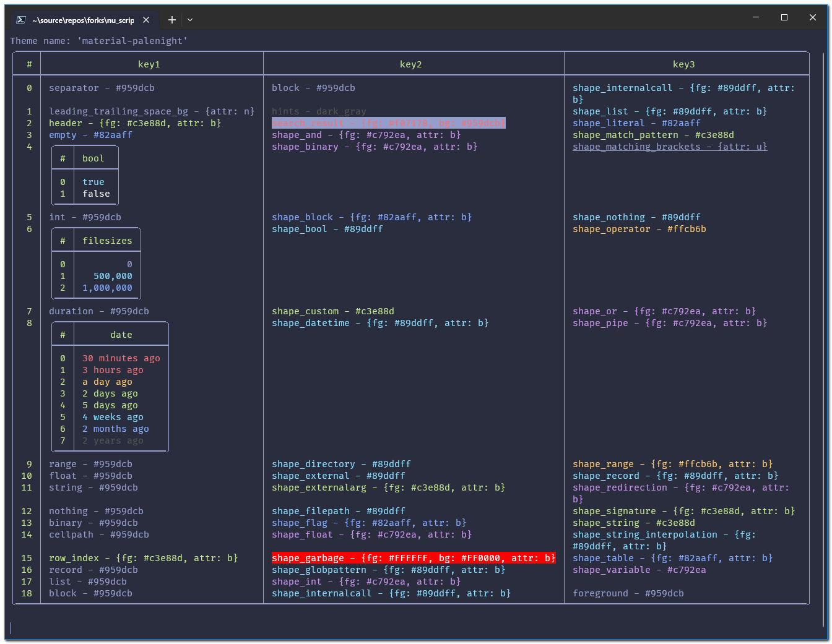Click the 'true' value in bool table
The width and height of the screenshot is (832, 644).
(93, 182)
